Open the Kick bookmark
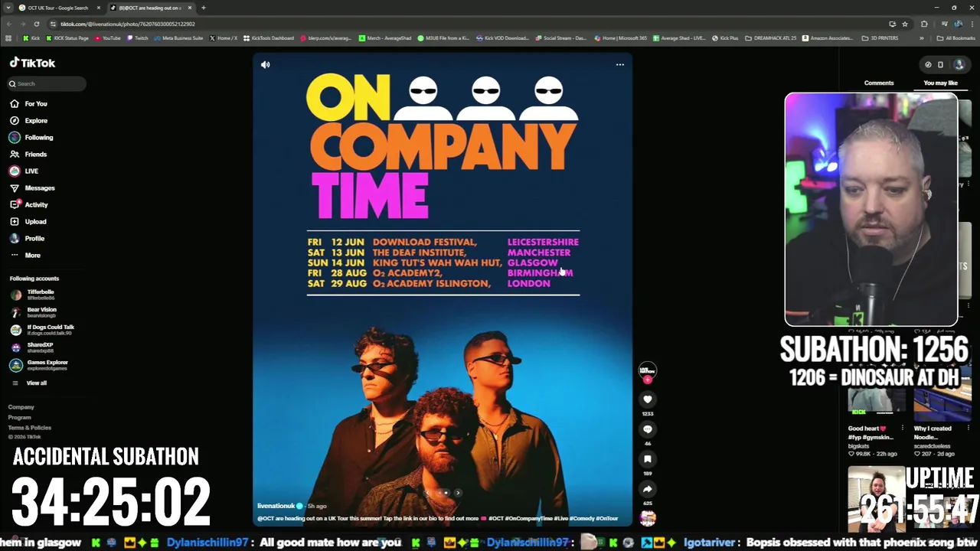 pyautogui.click(x=32, y=37)
